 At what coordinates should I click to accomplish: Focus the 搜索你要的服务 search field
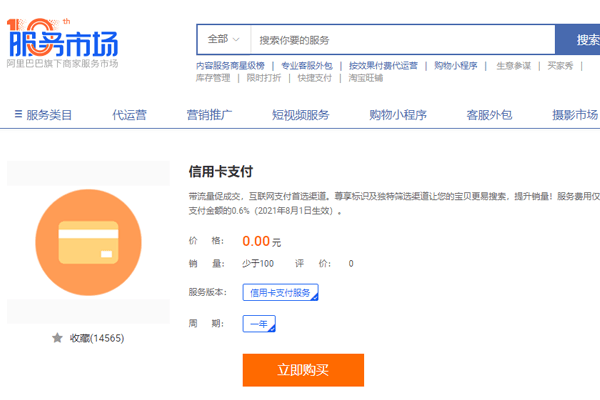pyautogui.click(x=400, y=40)
